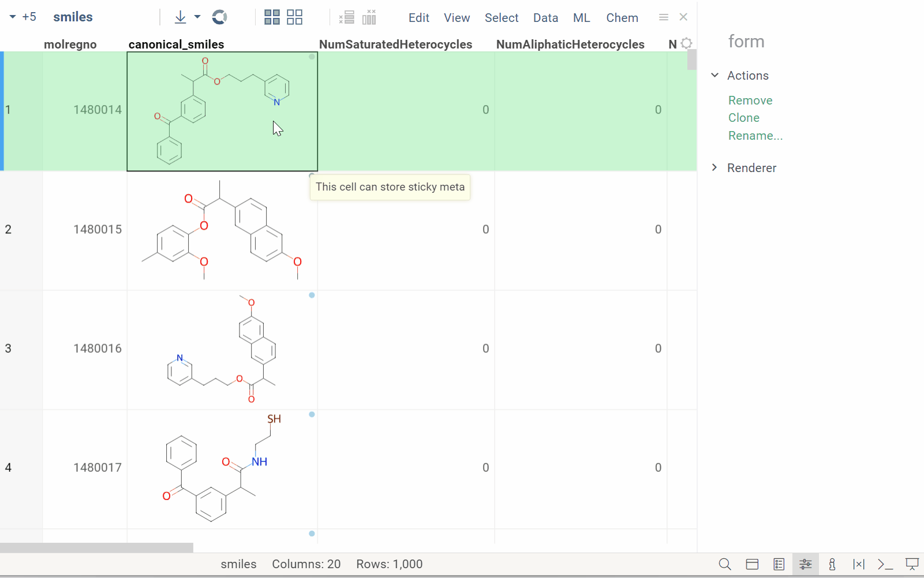The width and height of the screenshot is (924, 578).
Task: Click the variables |x| icon in status bar
Action: coord(858,564)
